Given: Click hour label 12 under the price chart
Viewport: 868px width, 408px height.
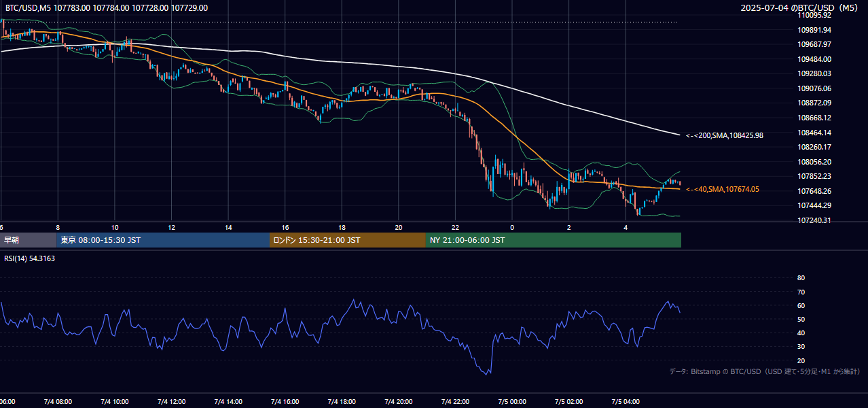Looking at the screenshot, I should [x=172, y=227].
